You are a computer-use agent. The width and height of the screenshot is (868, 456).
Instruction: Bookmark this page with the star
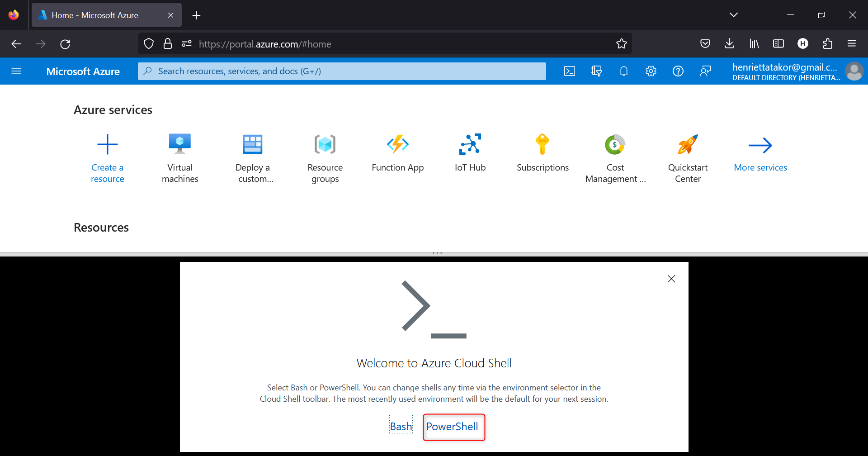pos(622,44)
